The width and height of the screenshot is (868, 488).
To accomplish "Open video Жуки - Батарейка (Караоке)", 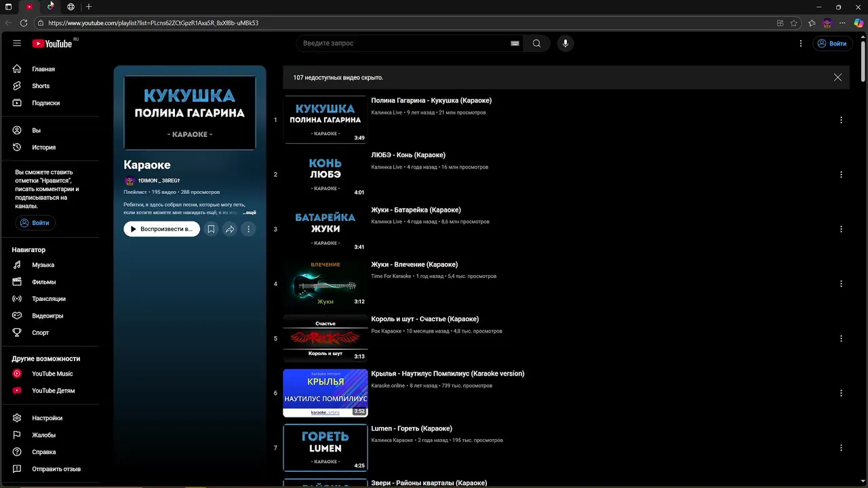I will [x=416, y=210].
